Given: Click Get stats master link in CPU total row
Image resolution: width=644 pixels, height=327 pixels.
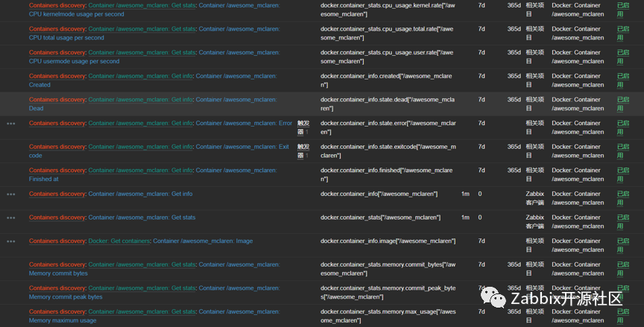Looking at the screenshot, I should tap(142, 29).
